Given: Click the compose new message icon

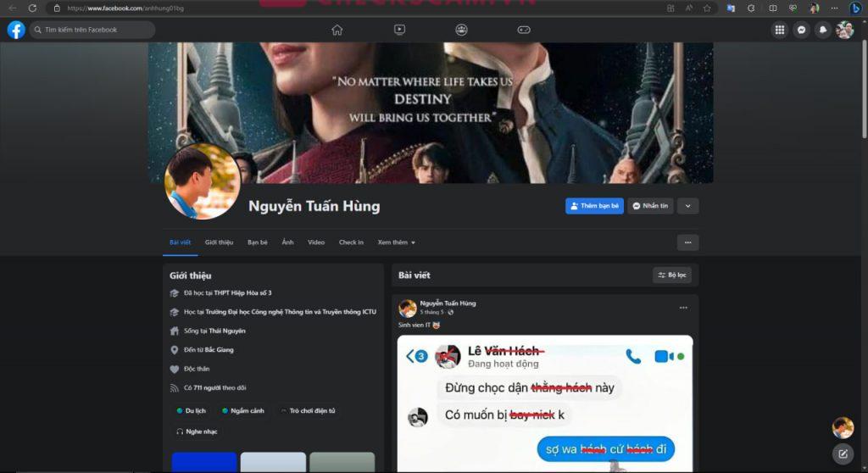Looking at the screenshot, I should pyautogui.click(x=843, y=454).
